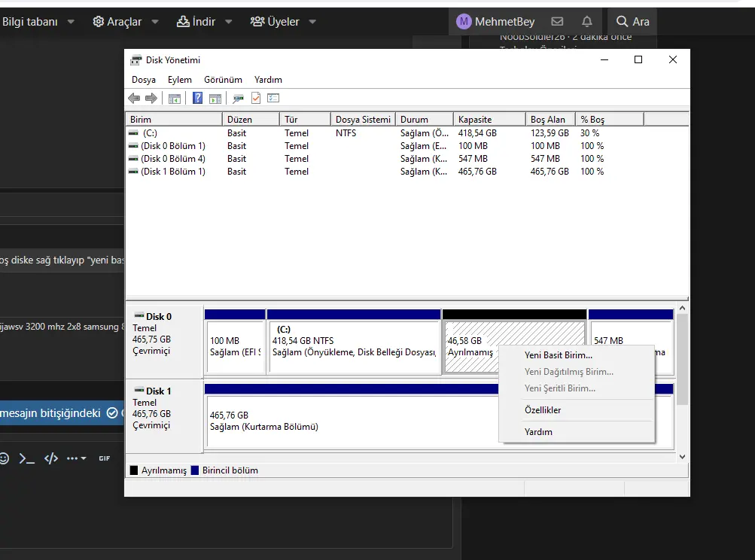Click the blue Birincil bölüm legend swatch
The height and width of the screenshot is (560, 755).
pos(194,470)
